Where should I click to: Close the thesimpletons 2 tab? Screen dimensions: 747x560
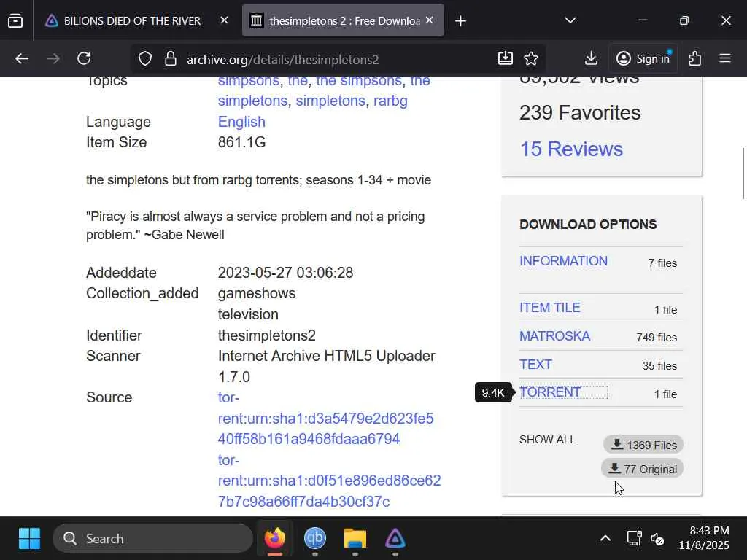[429, 20]
